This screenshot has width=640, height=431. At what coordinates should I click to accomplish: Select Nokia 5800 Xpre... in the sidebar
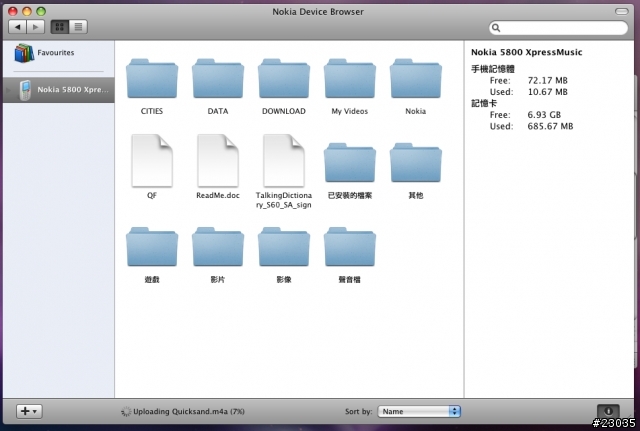pyautogui.click(x=59, y=90)
